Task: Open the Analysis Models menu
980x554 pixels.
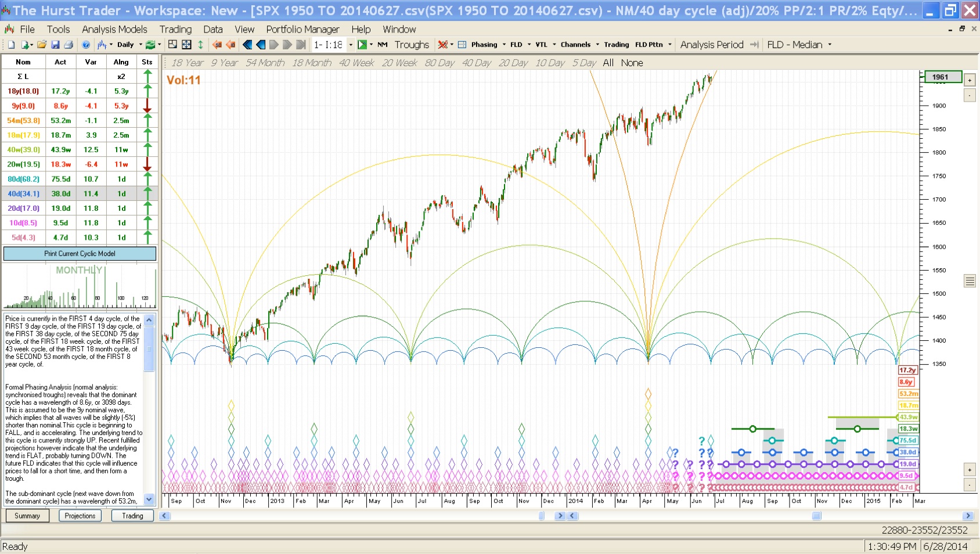Action: tap(114, 29)
